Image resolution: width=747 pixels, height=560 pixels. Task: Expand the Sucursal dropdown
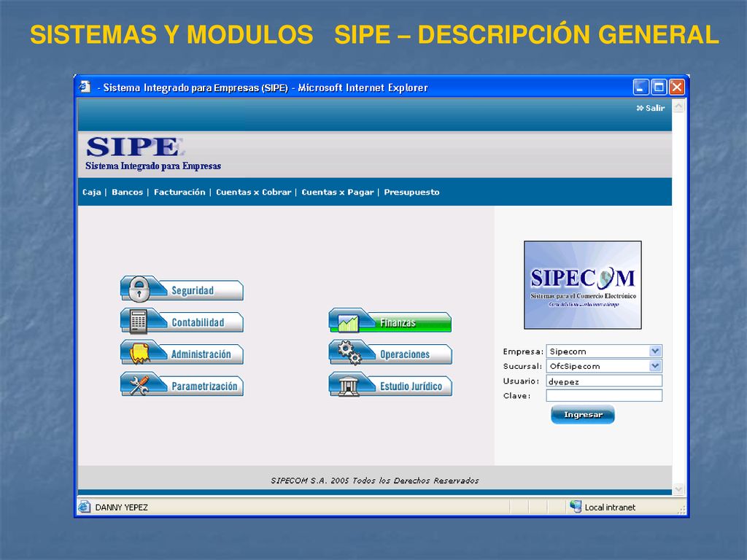(655, 366)
